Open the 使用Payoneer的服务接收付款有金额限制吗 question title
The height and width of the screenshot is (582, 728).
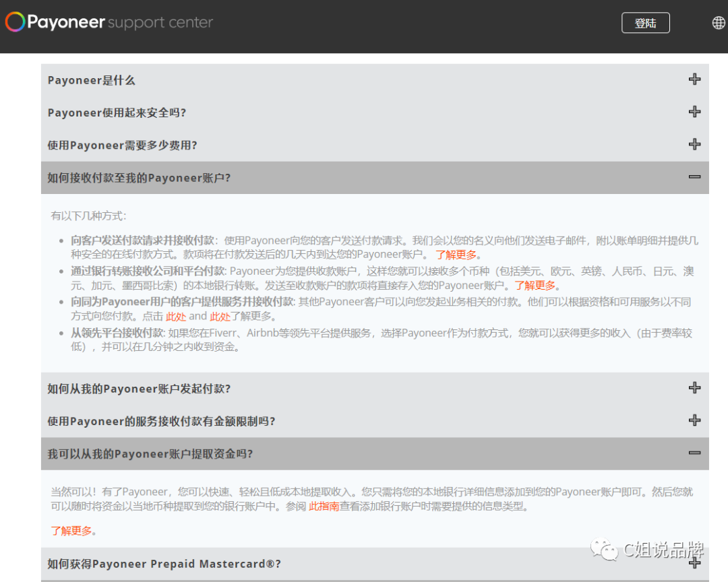[162, 421]
